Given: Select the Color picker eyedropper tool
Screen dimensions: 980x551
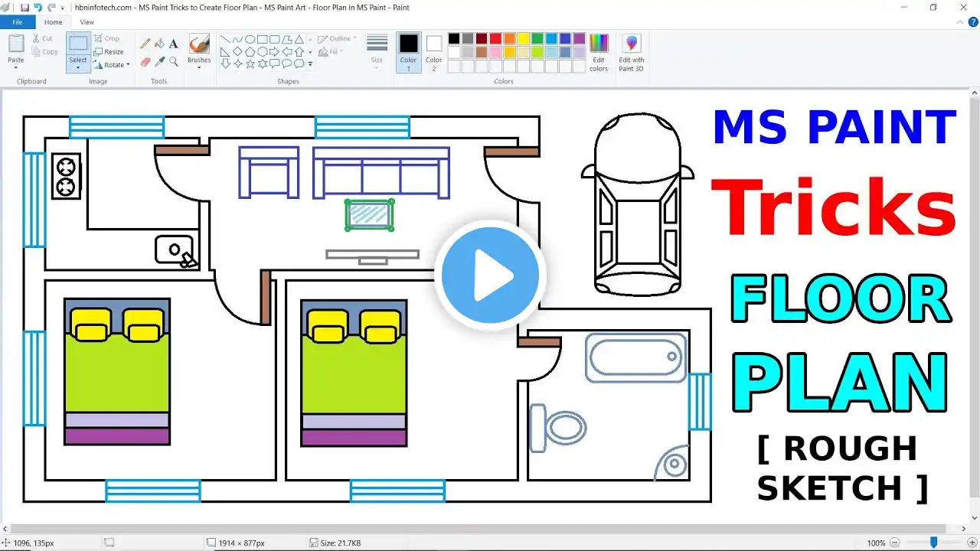Looking at the screenshot, I should [x=159, y=61].
